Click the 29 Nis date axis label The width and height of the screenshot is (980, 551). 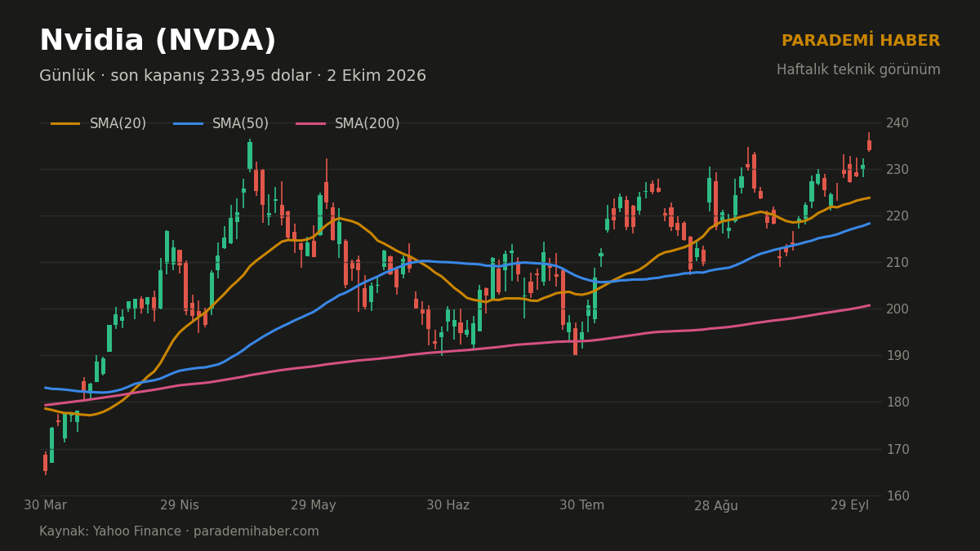(180, 505)
